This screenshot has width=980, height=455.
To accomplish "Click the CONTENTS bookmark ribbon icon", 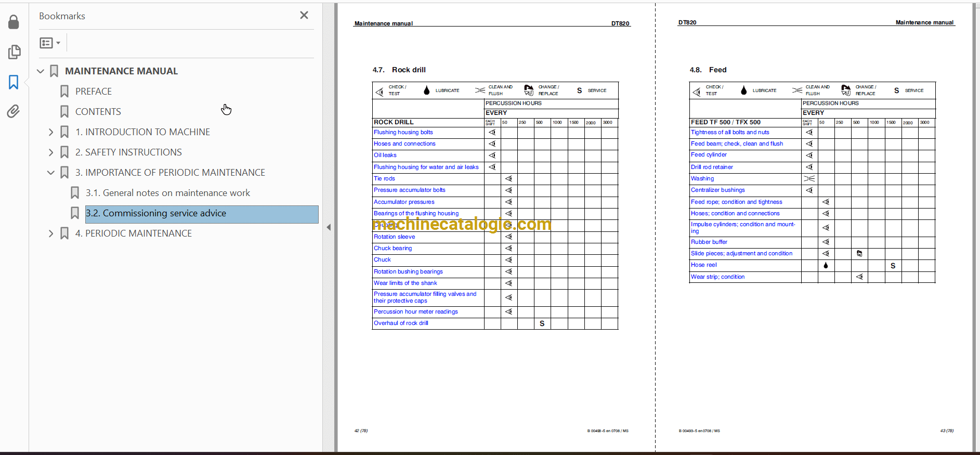I will click(x=64, y=112).
